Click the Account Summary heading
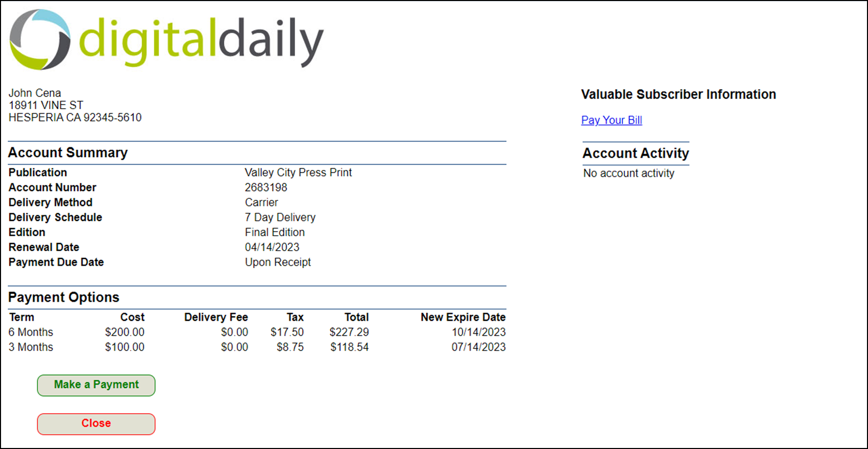This screenshot has width=868, height=449. [x=68, y=153]
